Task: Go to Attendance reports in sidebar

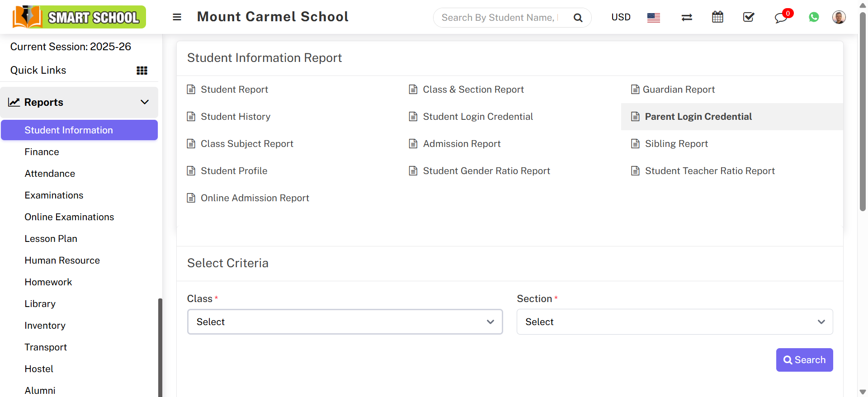Action: pos(50,174)
